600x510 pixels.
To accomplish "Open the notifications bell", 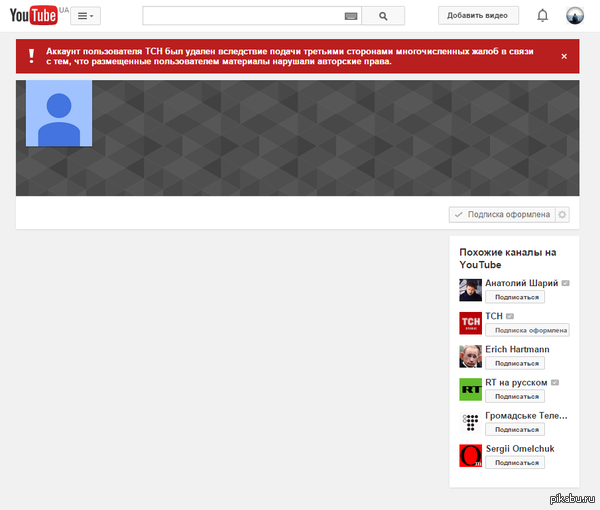I will 542,16.
